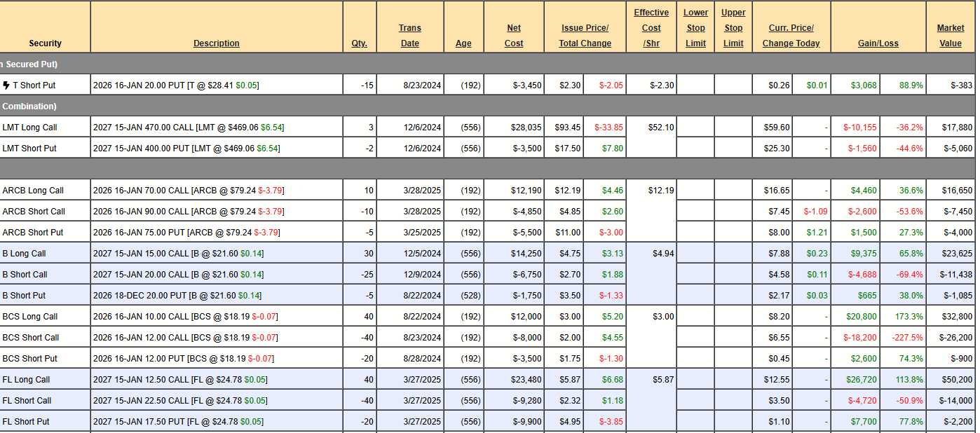Open the BCS Long Call description

coord(185,317)
